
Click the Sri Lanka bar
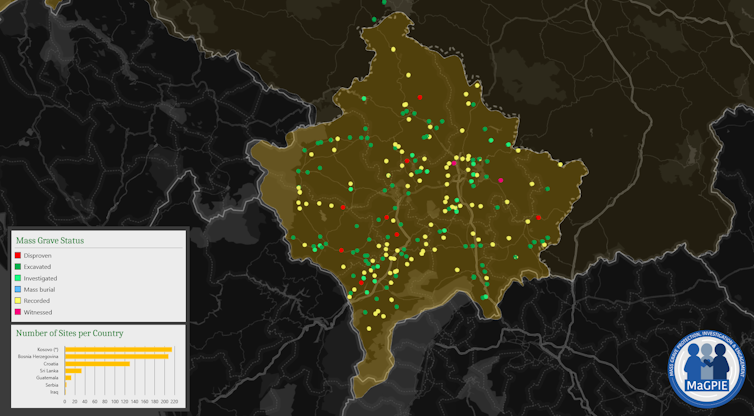point(73,370)
